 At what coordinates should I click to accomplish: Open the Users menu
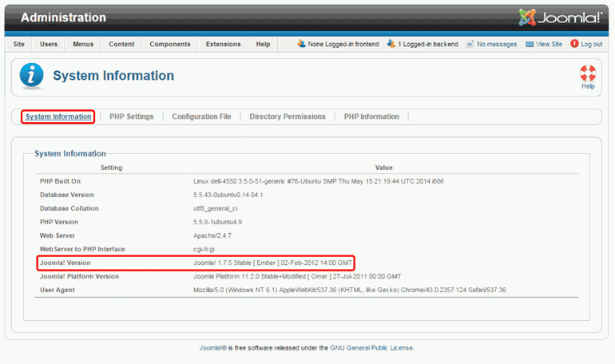click(x=49, y=44)
